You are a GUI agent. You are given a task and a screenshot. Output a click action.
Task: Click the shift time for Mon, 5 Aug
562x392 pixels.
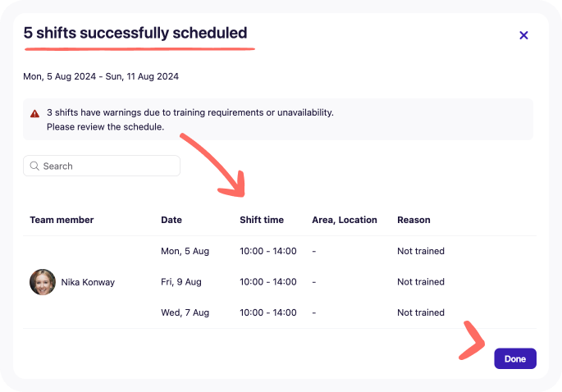click(x=267, y=251)
